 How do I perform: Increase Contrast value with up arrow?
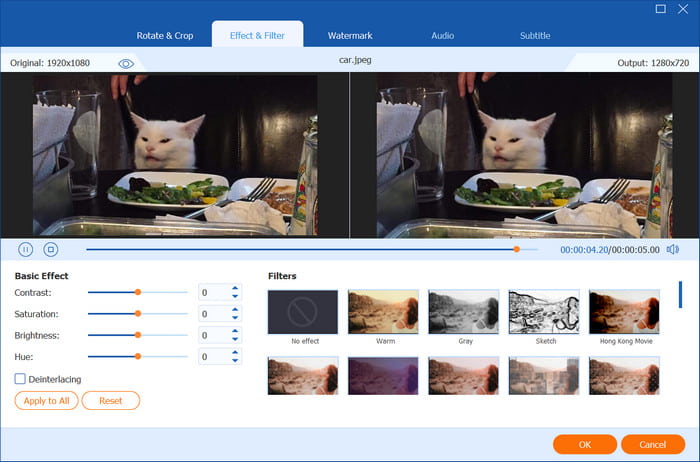(x=235, y=288)
